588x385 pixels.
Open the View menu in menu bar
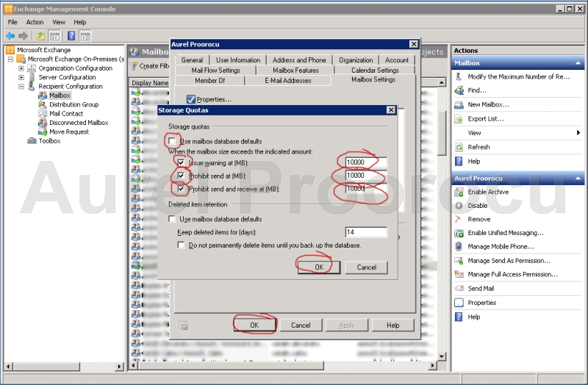click(59, 22)
